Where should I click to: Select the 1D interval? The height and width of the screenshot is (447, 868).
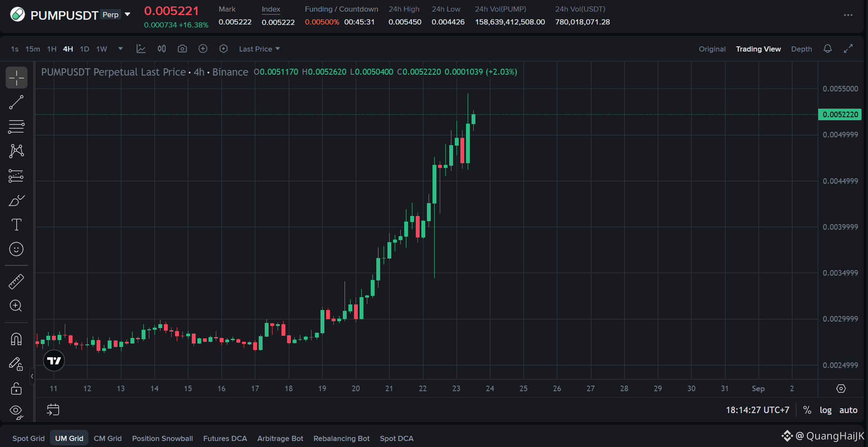[85, 49]
